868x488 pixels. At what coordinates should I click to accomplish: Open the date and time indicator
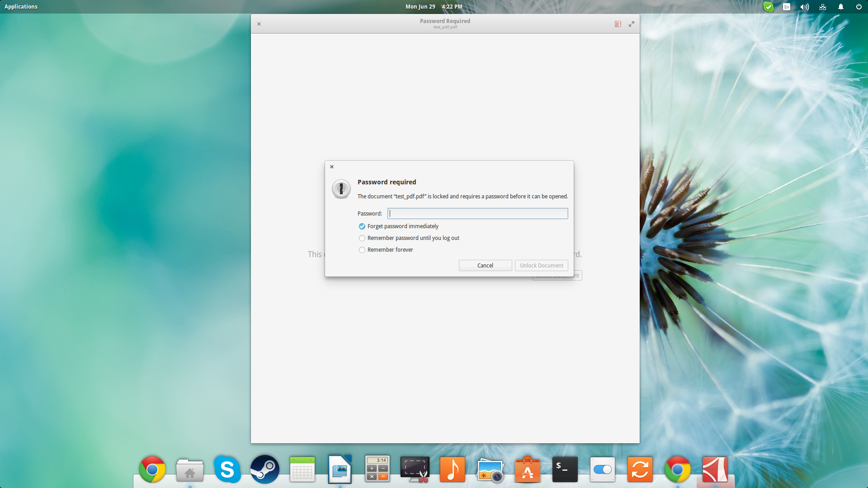[434, 7]
